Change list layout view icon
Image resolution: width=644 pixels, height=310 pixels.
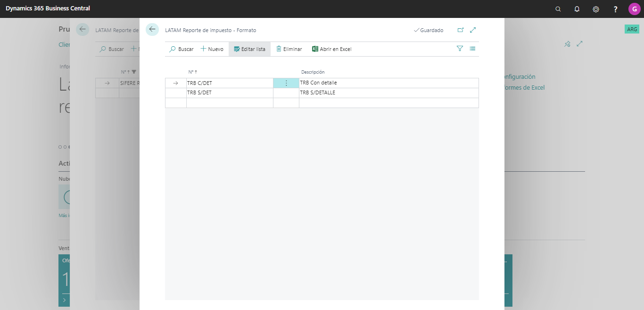click(x=472, y=49)
